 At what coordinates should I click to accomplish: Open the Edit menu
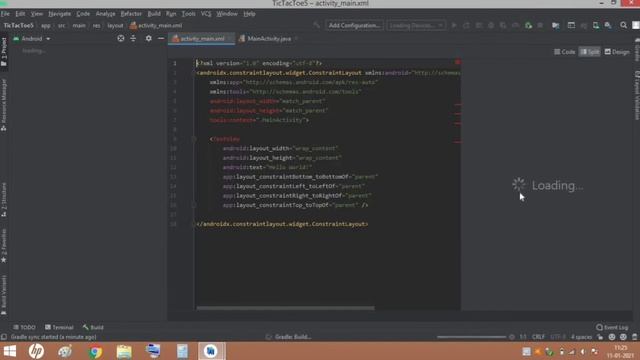pos(20,13)
